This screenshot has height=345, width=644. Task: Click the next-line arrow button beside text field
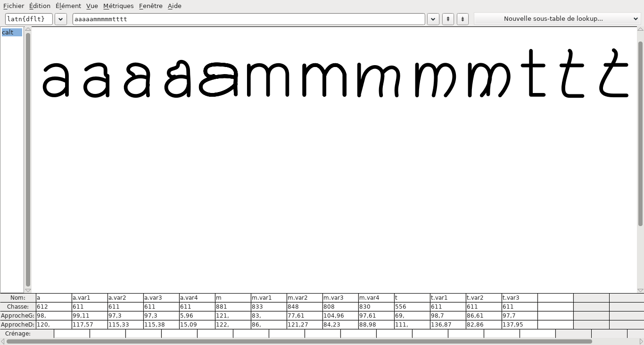(462, 19)
